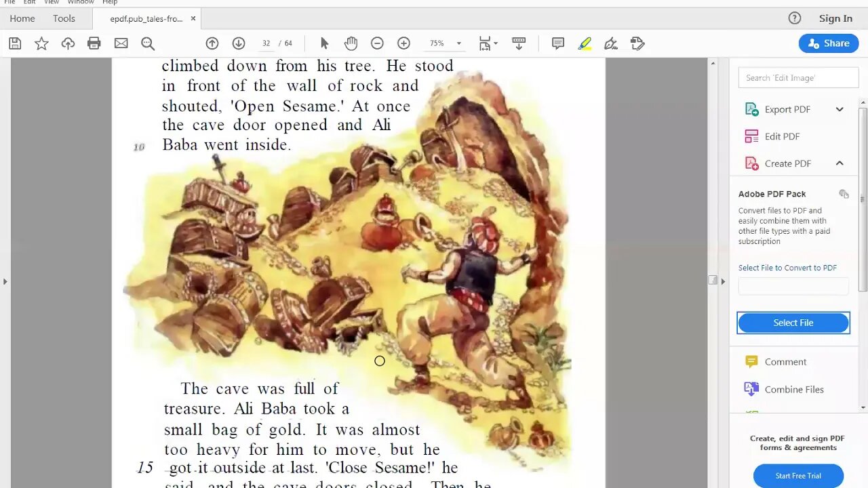This screenshot has width=868, height=488.
Task: Open the Edit menu
Action: 30,2
